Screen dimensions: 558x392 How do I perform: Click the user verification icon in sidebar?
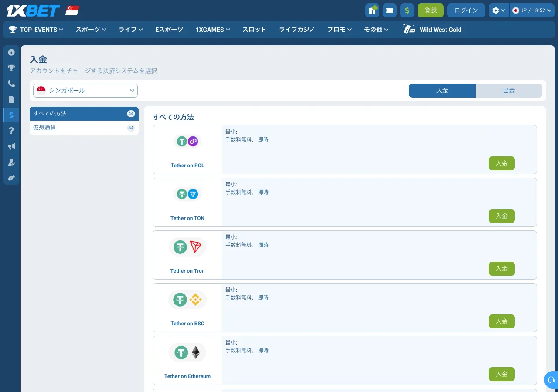pyautogui.click(x=11, y=162)
